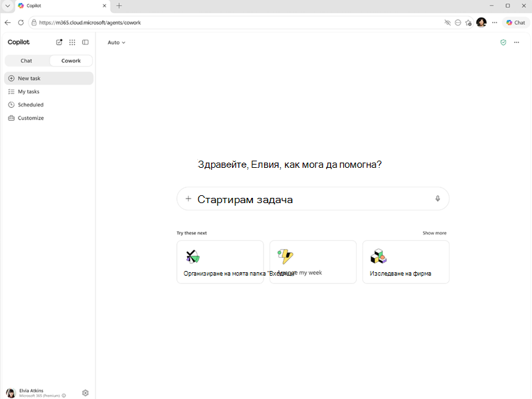Click Elvia Atkins account profile

(x=36, y=392)
